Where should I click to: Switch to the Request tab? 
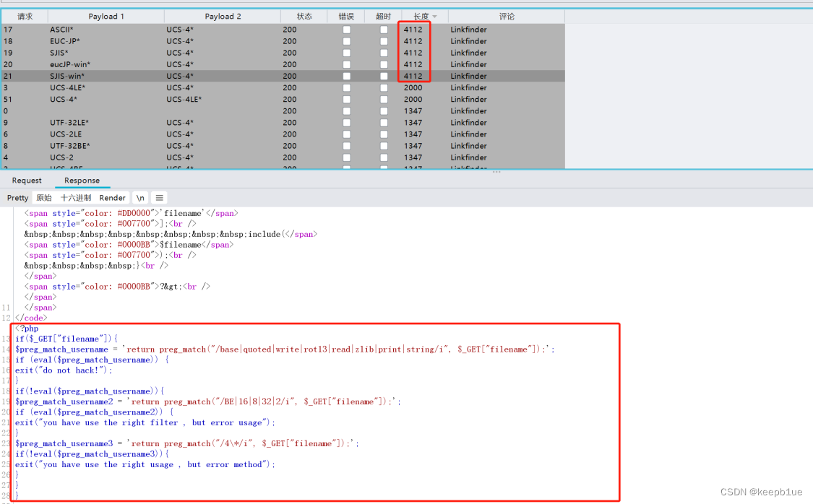pyautogui.click(x=27, y=181)
